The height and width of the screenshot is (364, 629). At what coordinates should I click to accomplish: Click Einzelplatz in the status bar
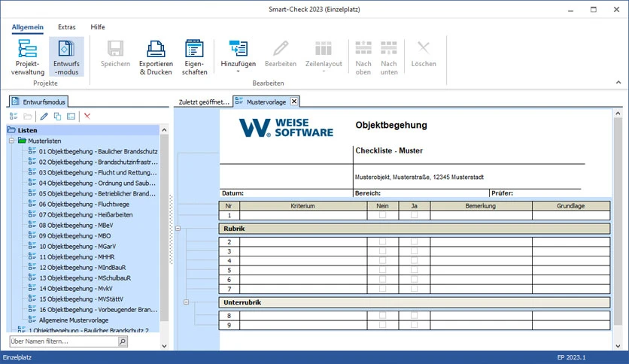pos(17,357)
